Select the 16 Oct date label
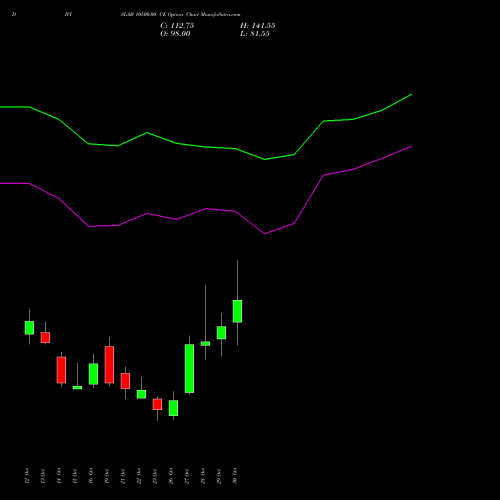This screenshot has height=500, width=500. (x=91, y=476)
